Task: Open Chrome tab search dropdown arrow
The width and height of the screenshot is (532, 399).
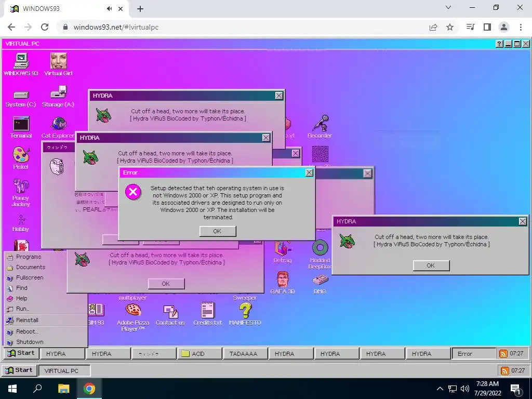Action: (448, 7)
